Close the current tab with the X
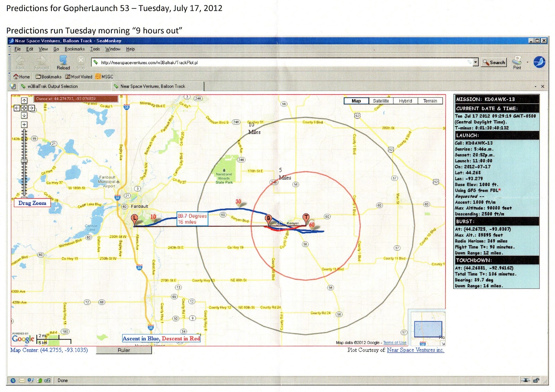Viewport: 555px width, 392px height. 543,86
